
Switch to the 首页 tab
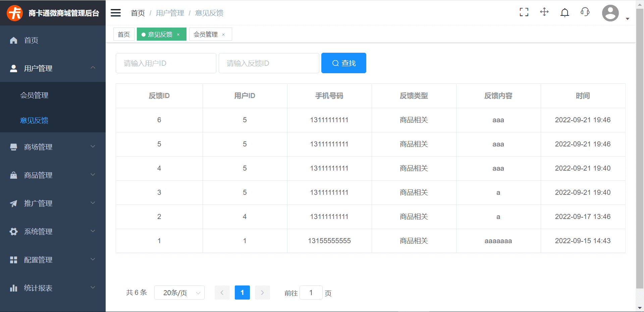(x=123, y=34)
